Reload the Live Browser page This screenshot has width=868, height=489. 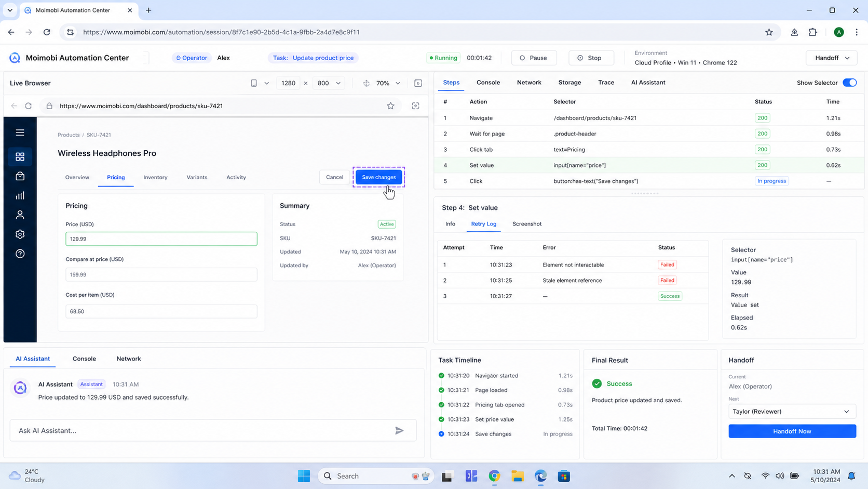(x=29, y=106)
